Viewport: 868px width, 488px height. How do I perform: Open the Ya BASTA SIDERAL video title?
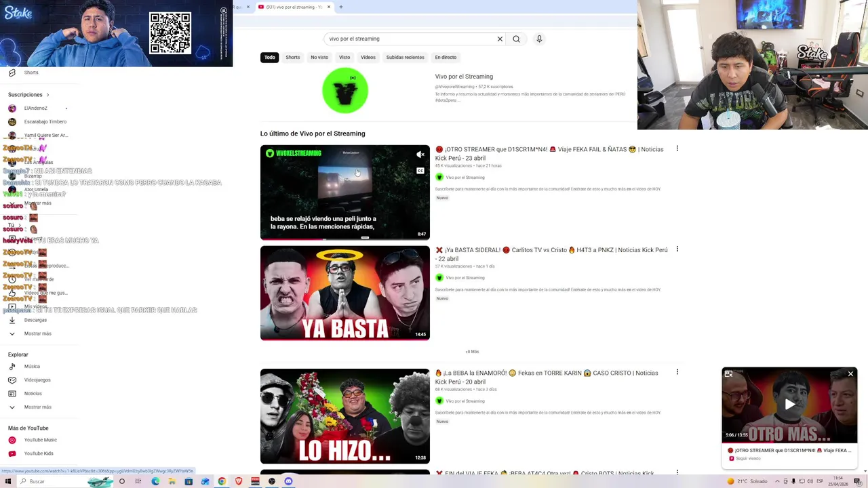tap(551, 254)
